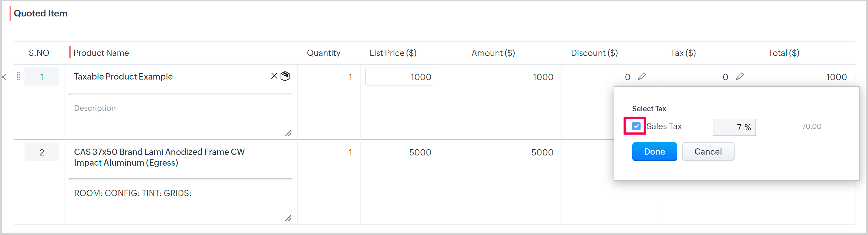Viewport: 868px width, 235px height.
Task: Uncheck the Sales Tax checkbox
Action: [x=636, y=126]
